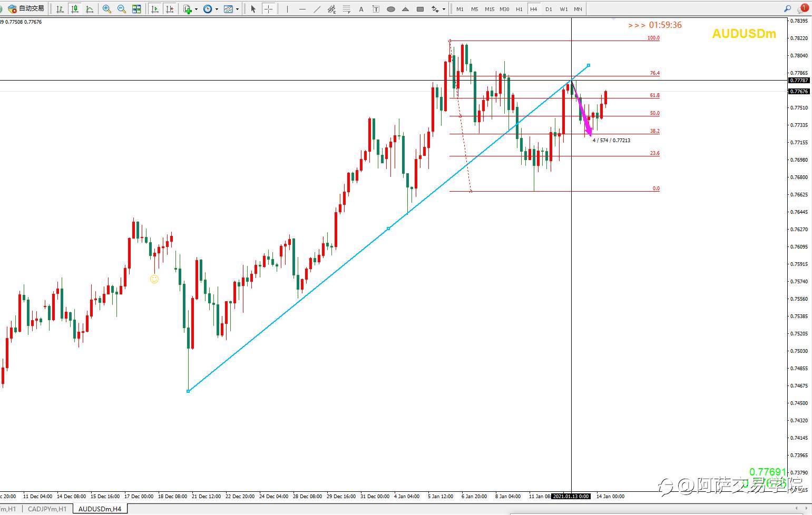Switch to D1 timeframe
This screenshot has height=515, width=812.
(549, 9)
